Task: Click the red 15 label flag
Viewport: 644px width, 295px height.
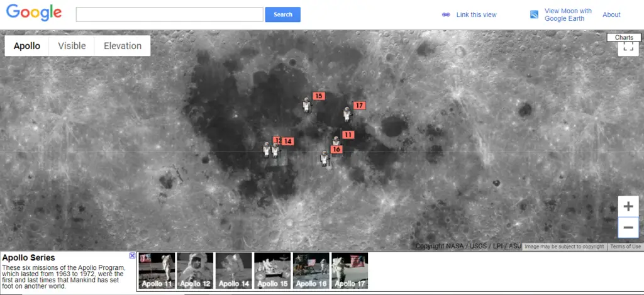Action: click(x=319, y=96)
